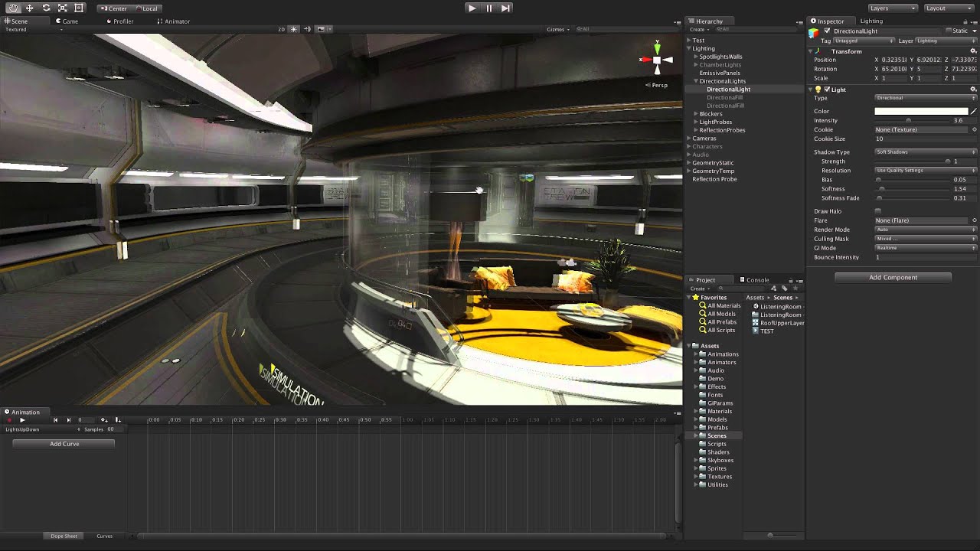Toggle scene lighting sun icon
The height and width of the screenshot is (551, 980).
(294, 29)
